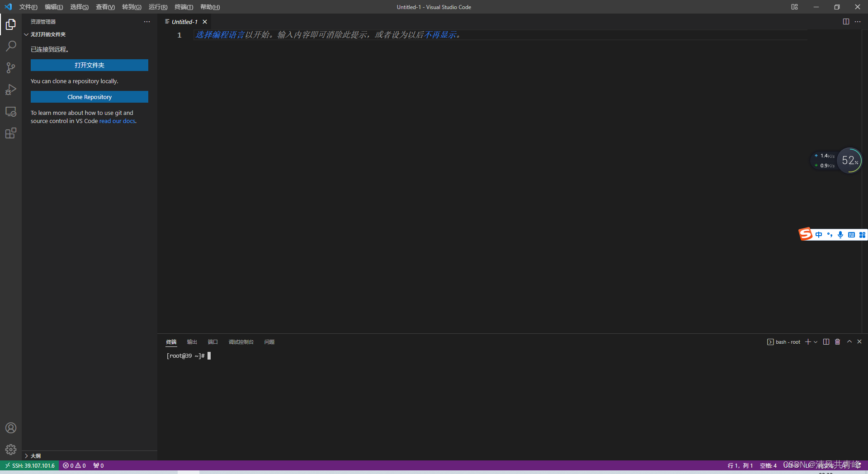Switch to the 终端 panel tab

[x=171, y=342]
